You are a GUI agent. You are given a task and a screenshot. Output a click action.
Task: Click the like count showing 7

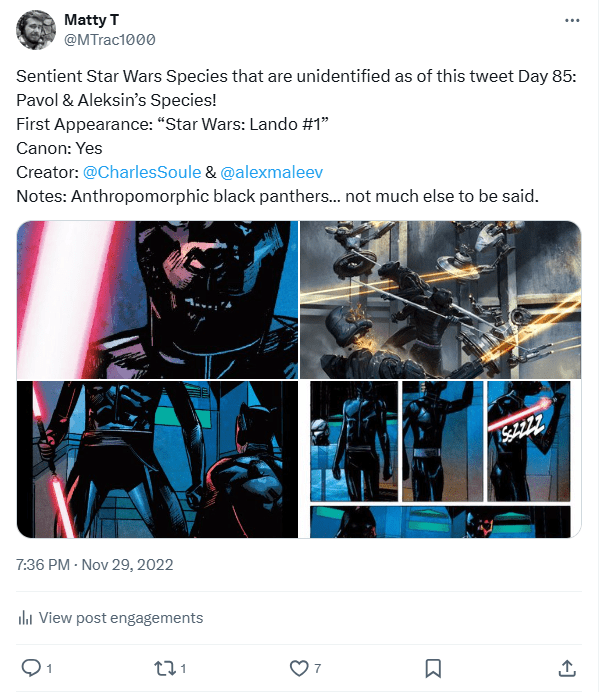317,667
